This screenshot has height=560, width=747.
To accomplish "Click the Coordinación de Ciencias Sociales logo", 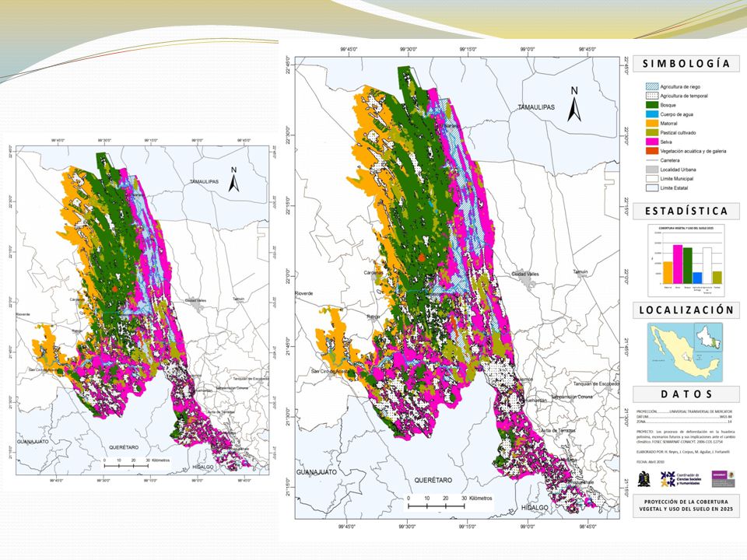I will (680, 479).
